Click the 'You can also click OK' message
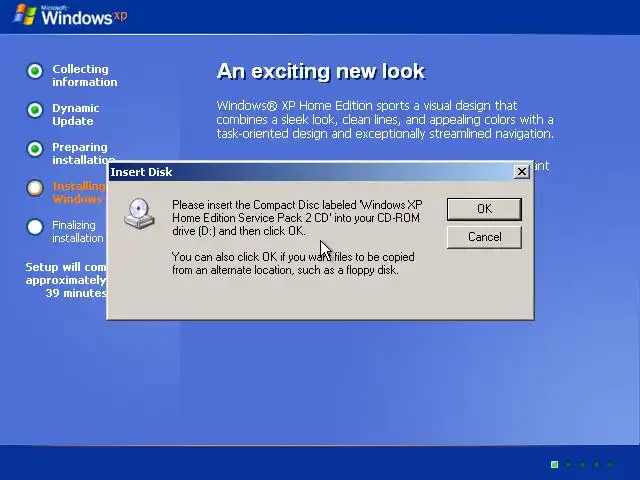 point(293,263)
